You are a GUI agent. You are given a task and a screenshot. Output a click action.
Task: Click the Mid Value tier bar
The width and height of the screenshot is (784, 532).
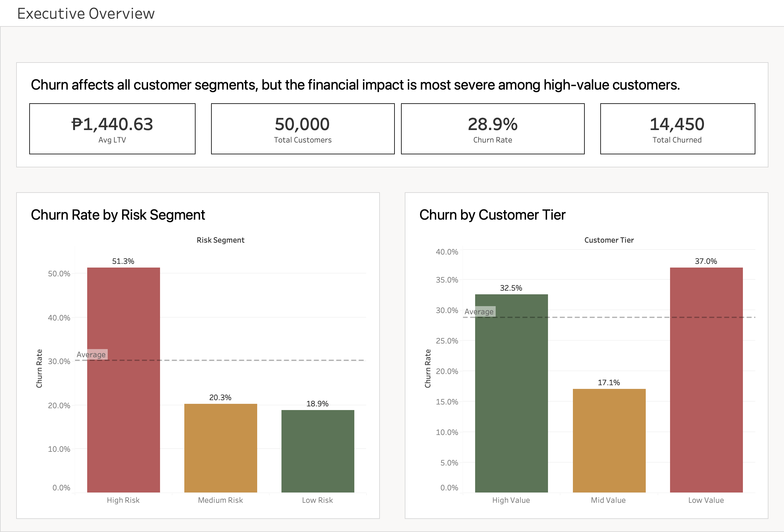(x=609, y=441)
